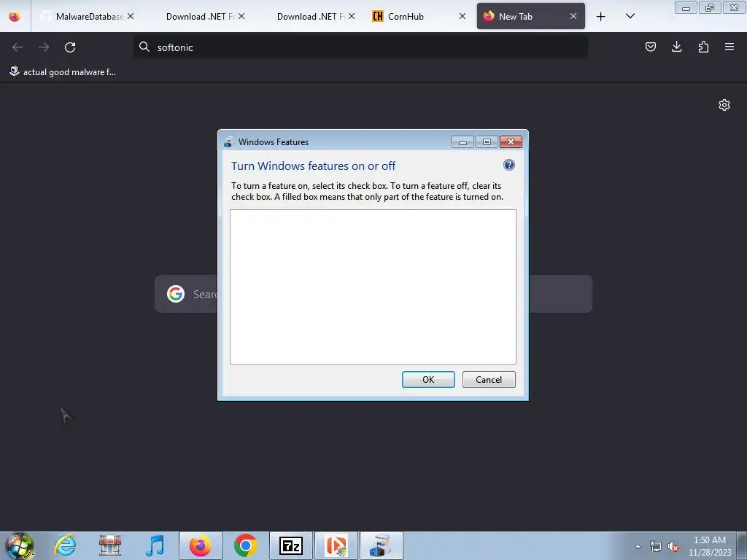The width and height of the screenshot is (747, 560).
Task: Open the Firefox downloads panel
Action: point(676,47)
